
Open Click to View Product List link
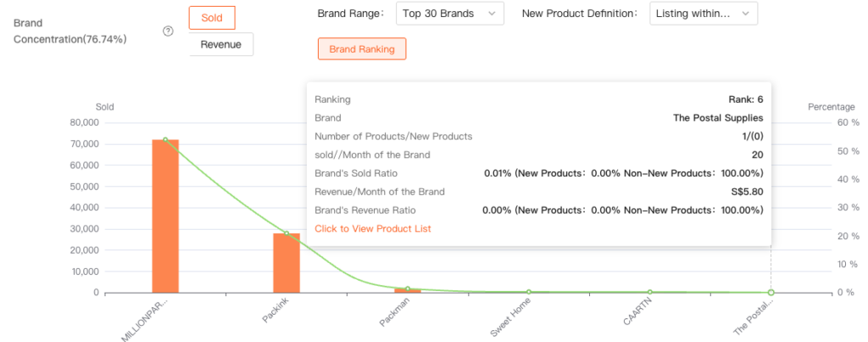pos(373,229)
